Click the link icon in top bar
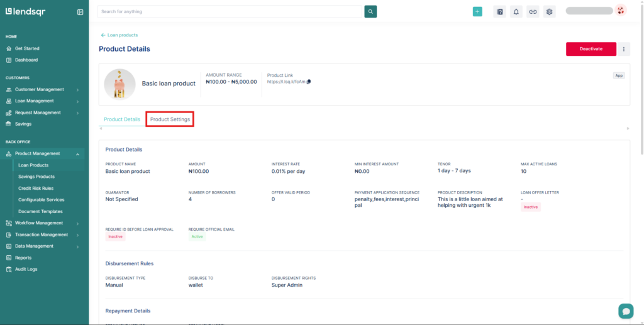This screenshot has width=644, height=325. pyautogui.click(x=533, y=11)
